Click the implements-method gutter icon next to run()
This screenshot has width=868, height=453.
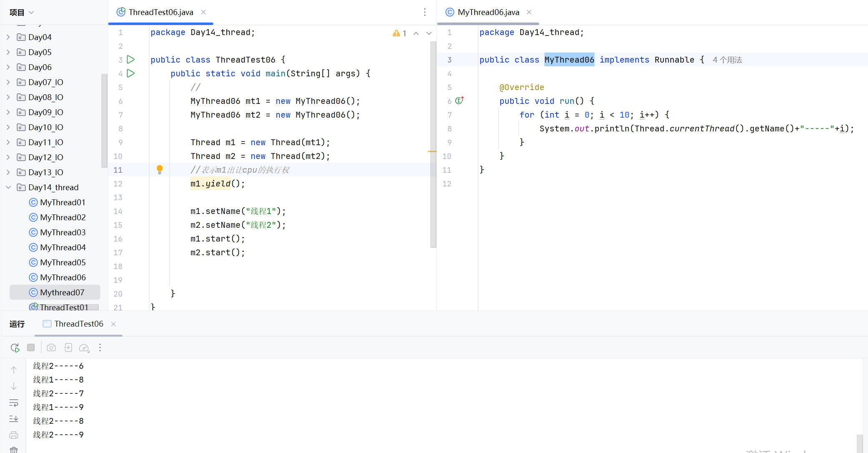[x=459, y=101]
